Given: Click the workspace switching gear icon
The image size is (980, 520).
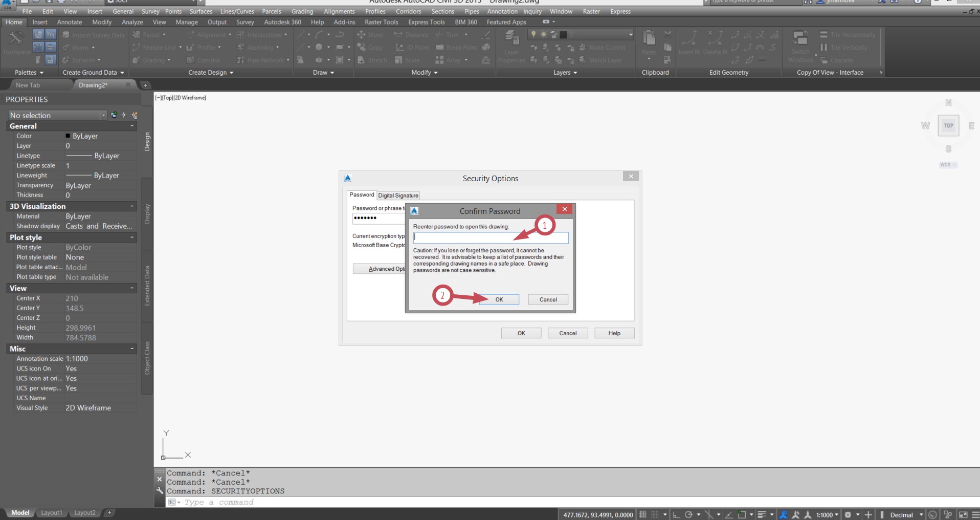Looking at the screenshot, I should tap(848, 515).
